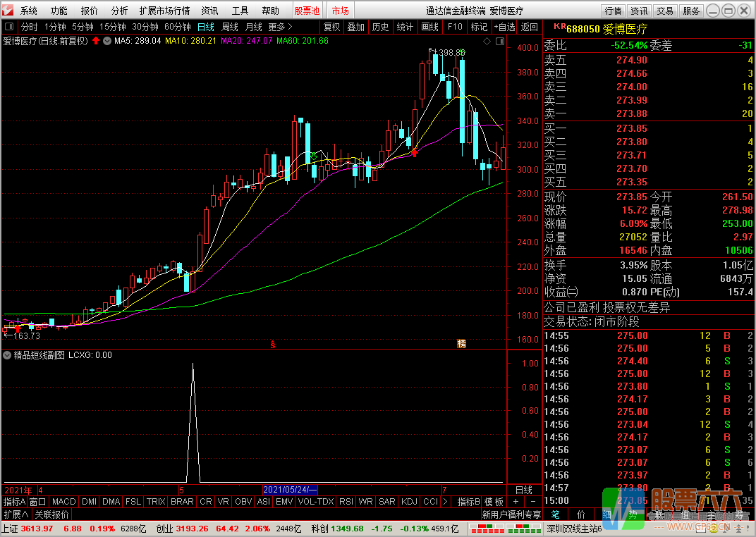This screenshot has width=756, height=537.
Task: Select the 分时 period view
Action: pos(30,27)
